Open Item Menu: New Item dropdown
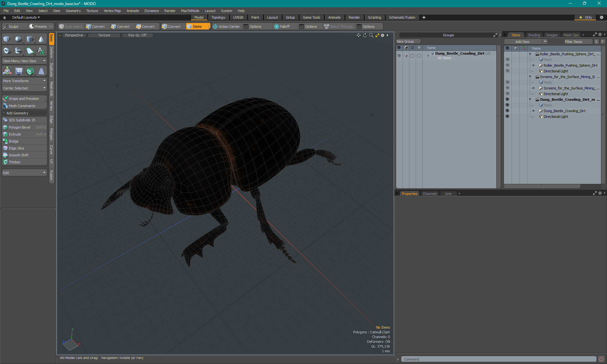Viewport: 607px width, 364px height. 24,61
